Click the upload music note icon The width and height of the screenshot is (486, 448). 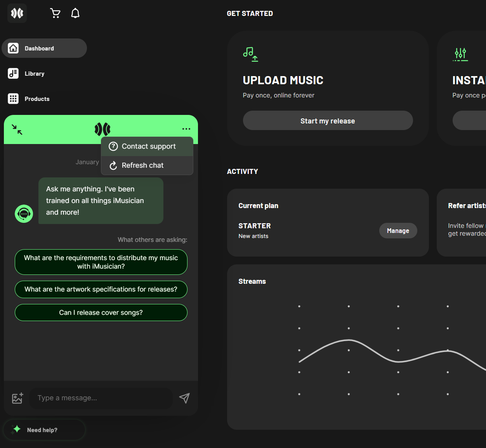tap(250, 54)
